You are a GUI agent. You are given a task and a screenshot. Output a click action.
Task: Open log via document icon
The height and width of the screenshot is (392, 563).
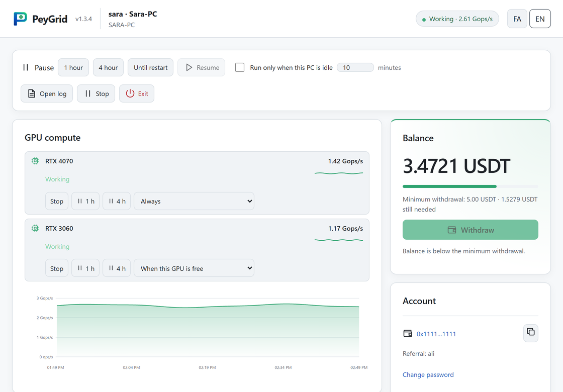click(x=32, y=93)
